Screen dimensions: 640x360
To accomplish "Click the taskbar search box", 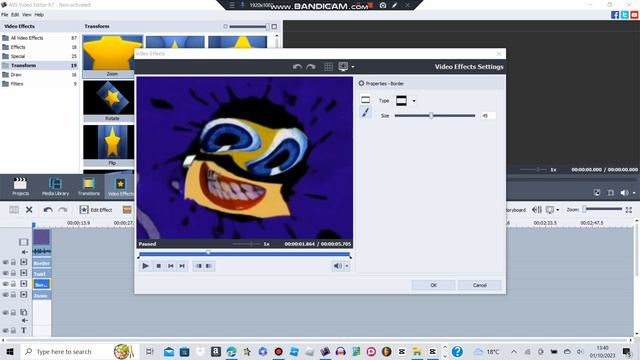I will (80, 351).
